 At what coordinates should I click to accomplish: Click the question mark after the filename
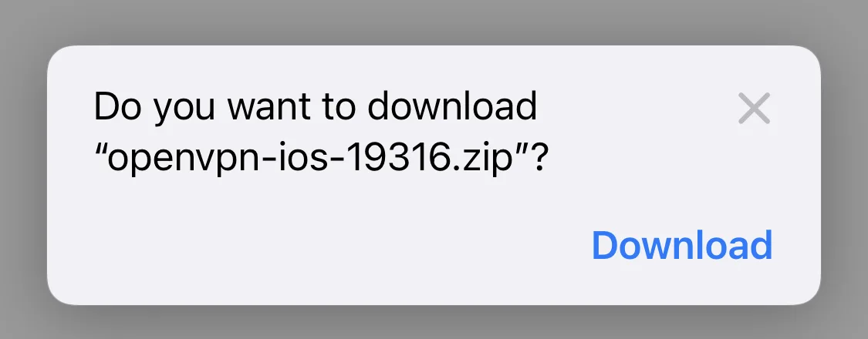(x=539, y=159)
